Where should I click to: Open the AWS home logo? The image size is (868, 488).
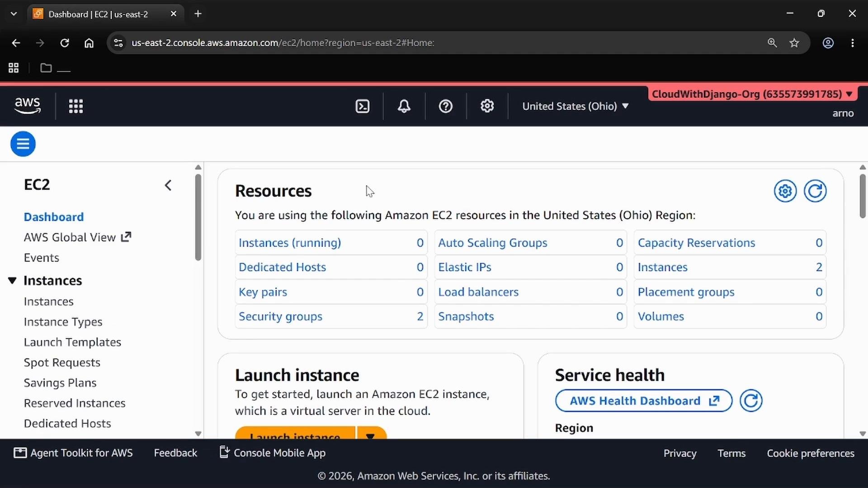click(x=28, y=106)
